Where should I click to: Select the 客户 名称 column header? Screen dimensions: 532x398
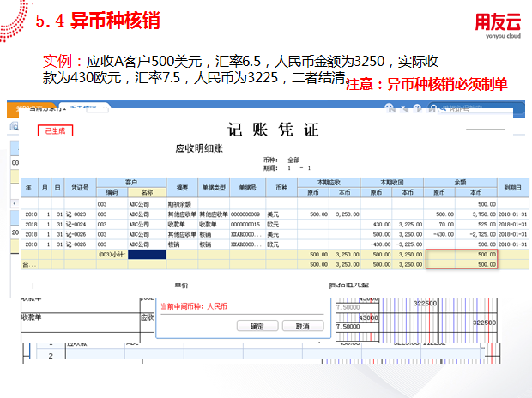click(x=147, y=192)
